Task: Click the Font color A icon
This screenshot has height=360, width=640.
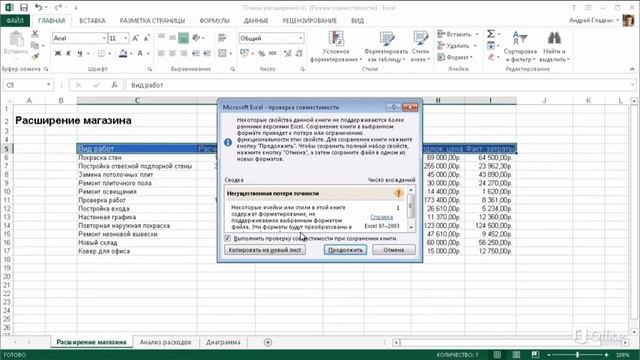Action: [140, 53]
